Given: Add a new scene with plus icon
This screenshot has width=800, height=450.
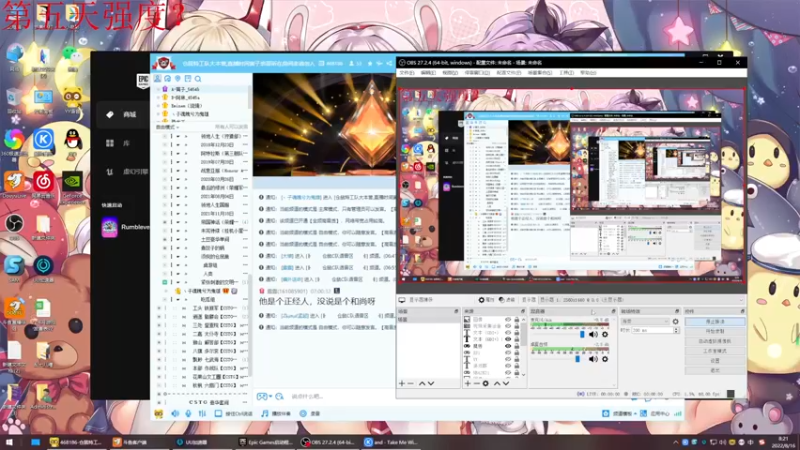Looking at the screenshot, I should pos(402,383).
